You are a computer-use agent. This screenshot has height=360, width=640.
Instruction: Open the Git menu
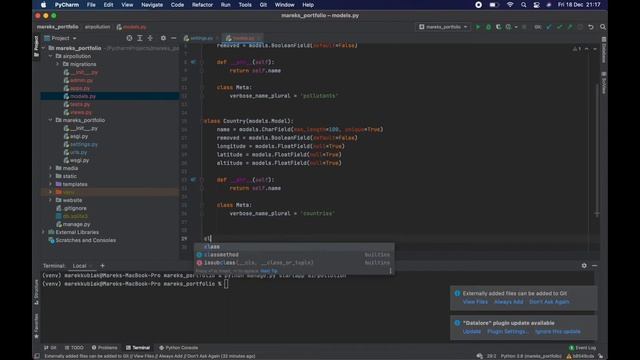pos(263,5)
